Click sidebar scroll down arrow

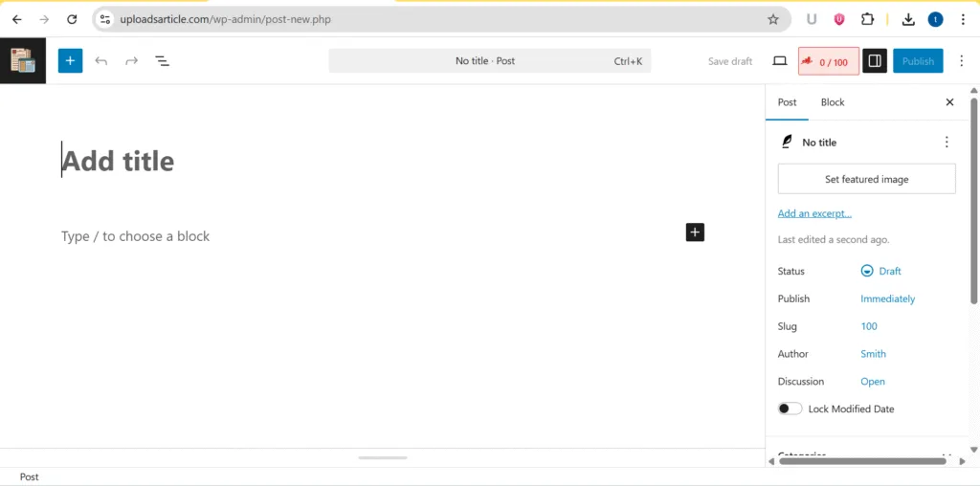coord(973,450)
